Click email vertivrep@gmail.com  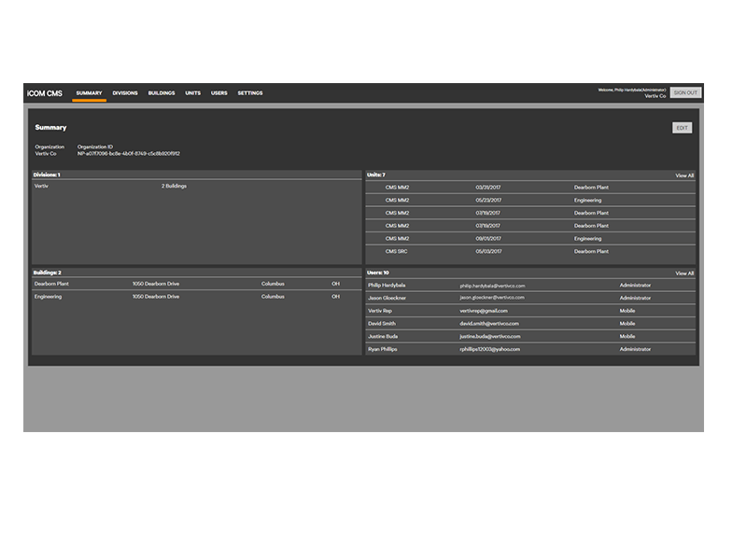[484, 311]
